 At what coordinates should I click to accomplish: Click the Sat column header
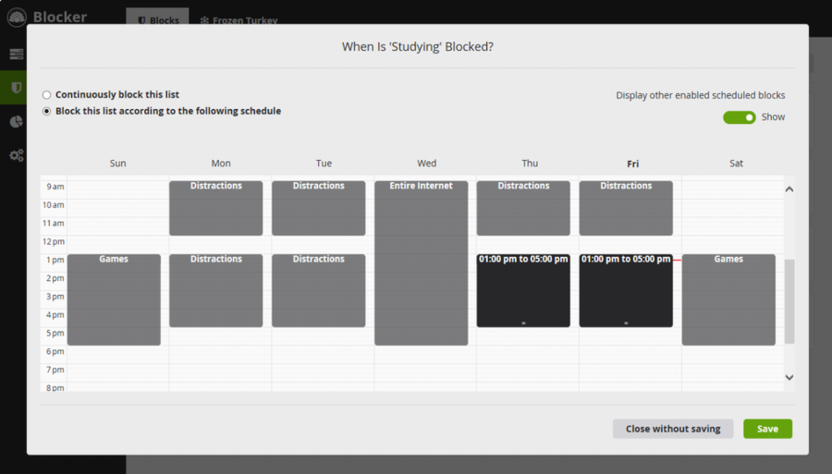coord(736,163)
